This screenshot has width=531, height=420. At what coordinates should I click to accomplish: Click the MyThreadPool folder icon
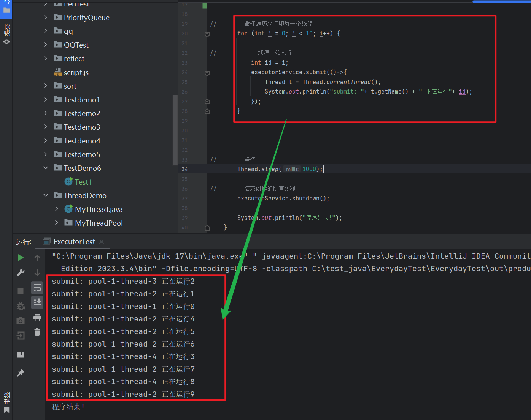[68, 223]
